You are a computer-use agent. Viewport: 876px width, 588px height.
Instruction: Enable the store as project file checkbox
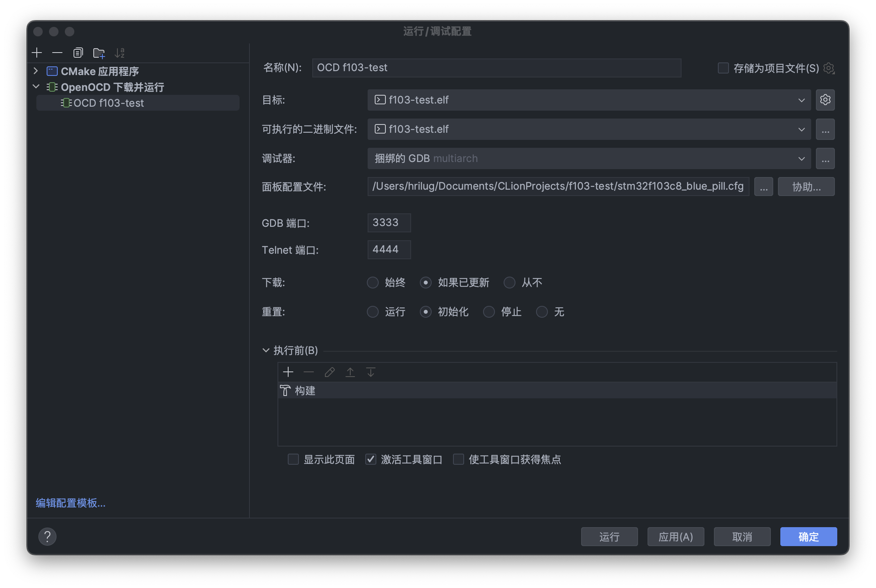point(723,68)
